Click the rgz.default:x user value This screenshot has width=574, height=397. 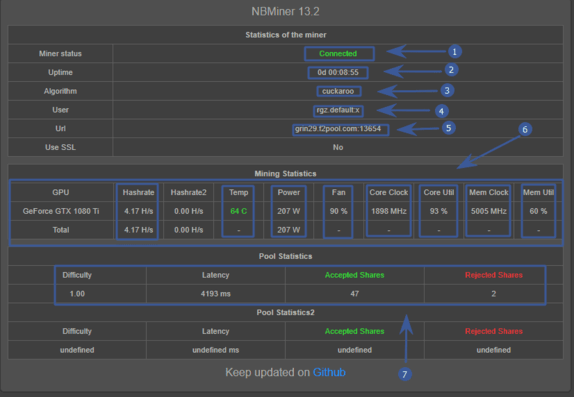pyautogui.click(x=338, y=110)
